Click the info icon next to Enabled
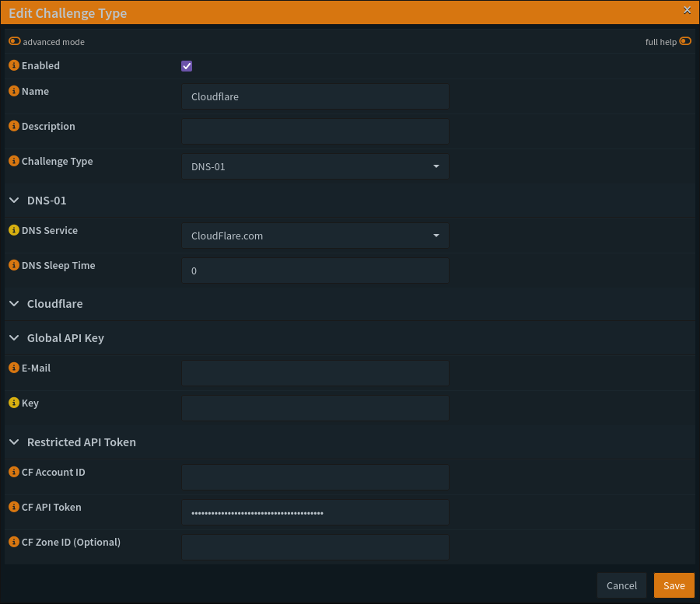The width and height of the screenshot is (700, 604). [14, 65]
